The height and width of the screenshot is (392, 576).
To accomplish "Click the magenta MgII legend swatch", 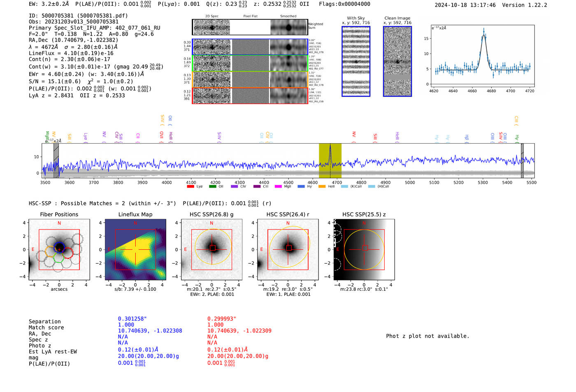I will [x=279, y=186].
